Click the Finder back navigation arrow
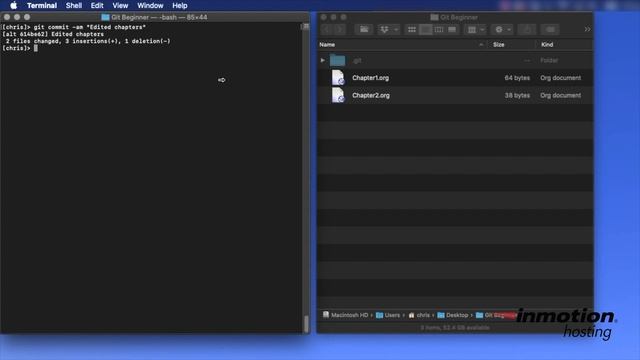 tap(327, 29)
